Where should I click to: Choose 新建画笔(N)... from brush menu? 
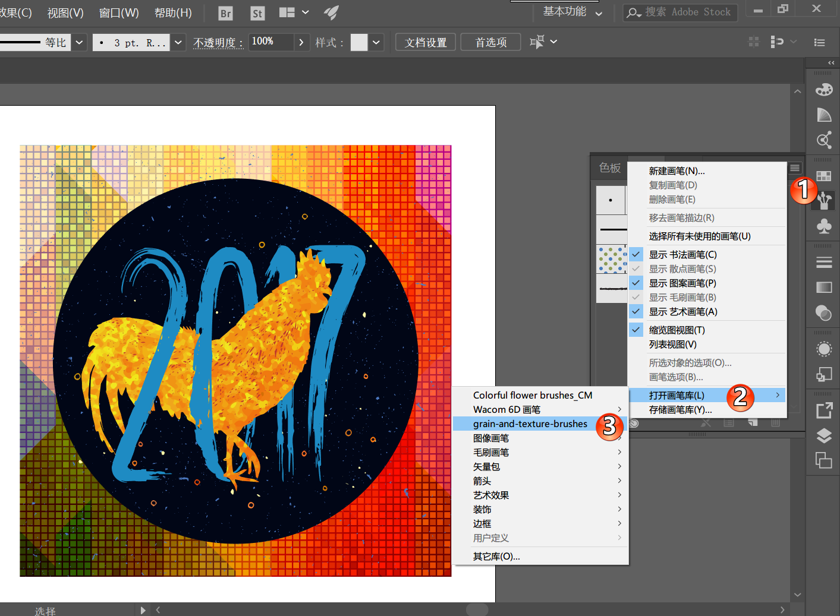coord(707,170)
